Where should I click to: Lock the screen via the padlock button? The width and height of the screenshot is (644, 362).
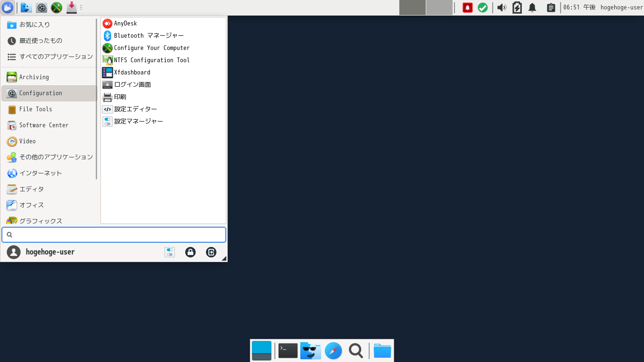coord(190,252)
